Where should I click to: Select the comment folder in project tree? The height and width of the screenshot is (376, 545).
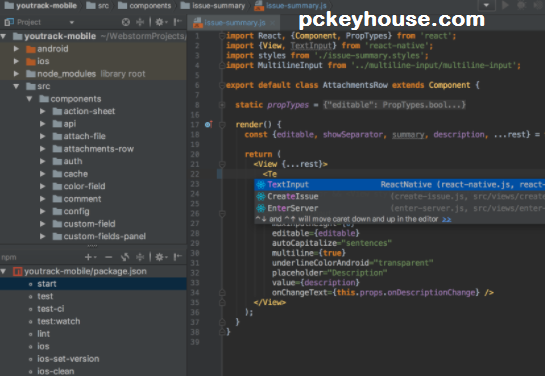[x=93, y=199]
